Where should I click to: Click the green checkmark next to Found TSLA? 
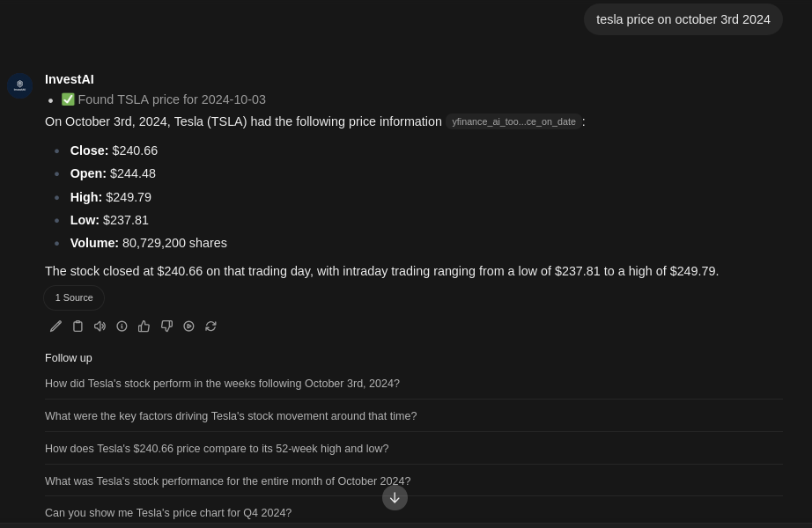click(x=68, y=99)
